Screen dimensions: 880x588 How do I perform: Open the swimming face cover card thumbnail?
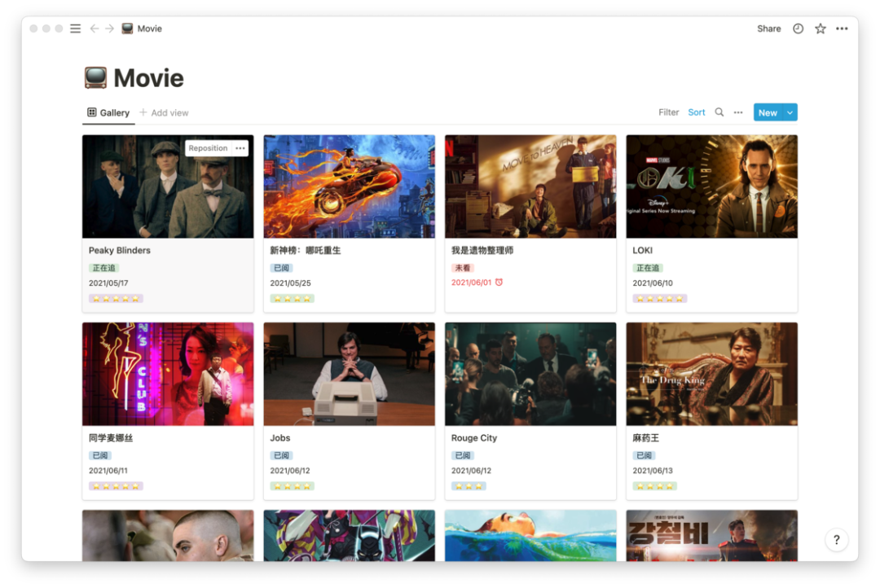click(530, 535)
